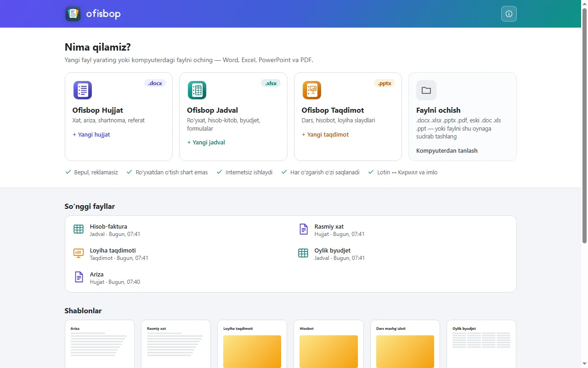This screenshot has width=588, height=368.
Task: Open the Hisobot template thumbnail
Action: pyautogui.click(x=328, y=344)
